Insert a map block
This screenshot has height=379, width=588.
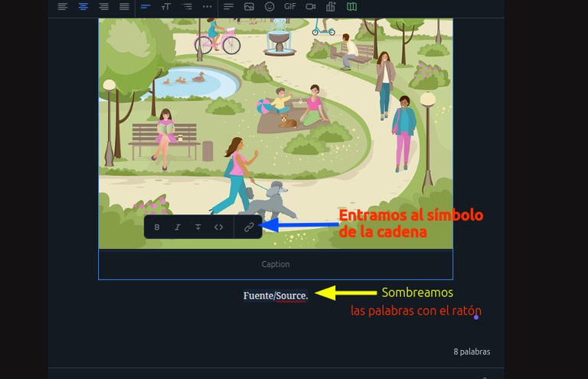coord(351,6)
